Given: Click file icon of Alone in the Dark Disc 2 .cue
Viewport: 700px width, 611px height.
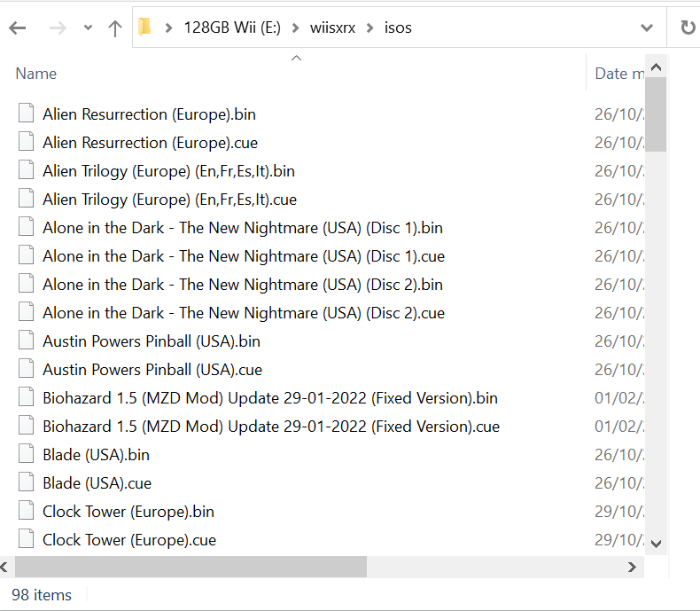Looking at the screenshot, I should click(26, 311).
